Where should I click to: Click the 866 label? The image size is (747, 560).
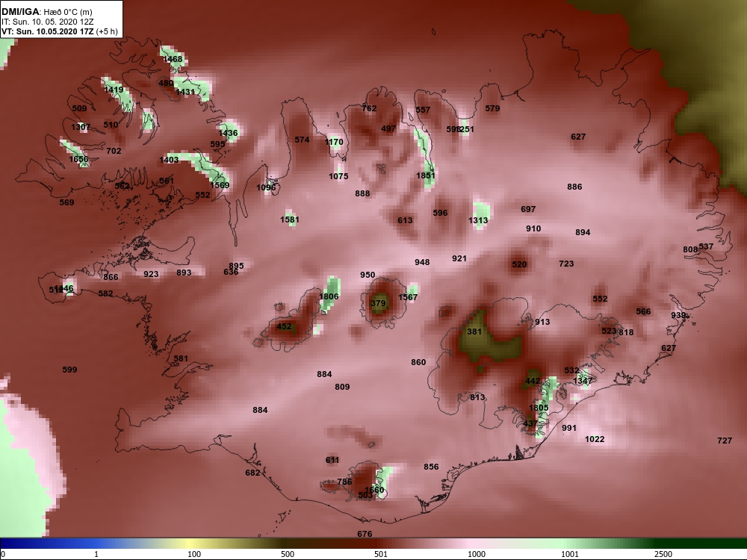tap(111, 277)
